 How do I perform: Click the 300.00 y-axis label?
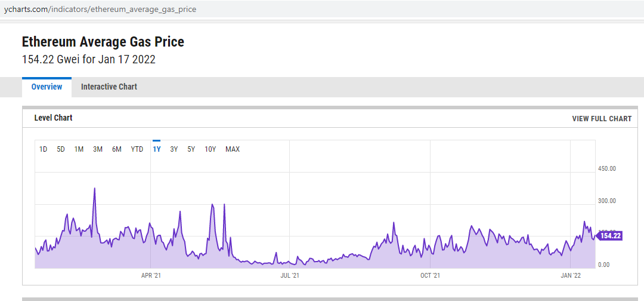(606, 201)
